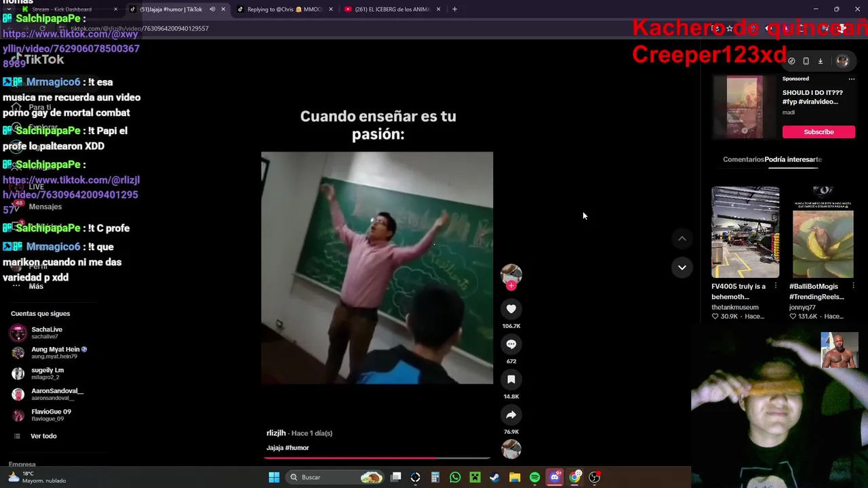This screenshot has width=868, height=488.
Task: Click the browser address bar URL
Action: 140,28
